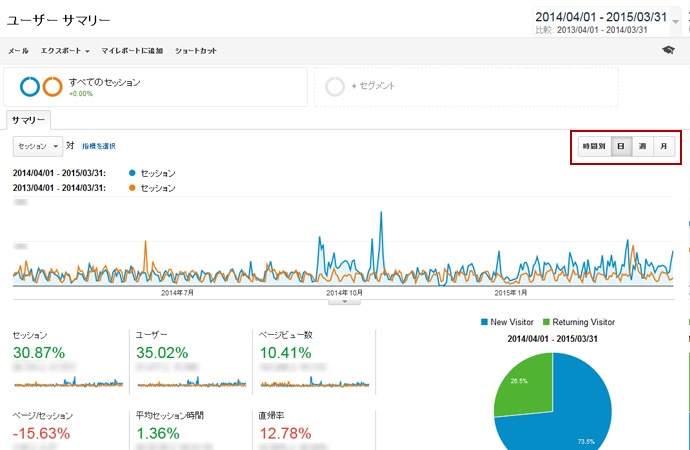
Task: Choose ショートカット in the toolbar
Action: coord(196,51)
